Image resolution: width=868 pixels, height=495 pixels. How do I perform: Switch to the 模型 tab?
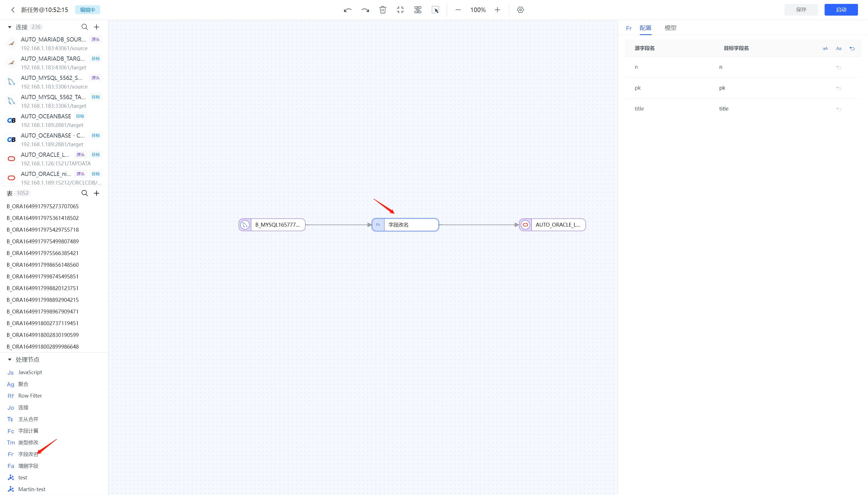[670, 28]
